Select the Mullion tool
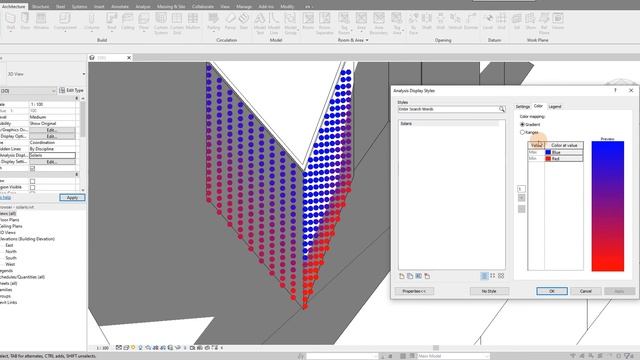 coord(193,21)
